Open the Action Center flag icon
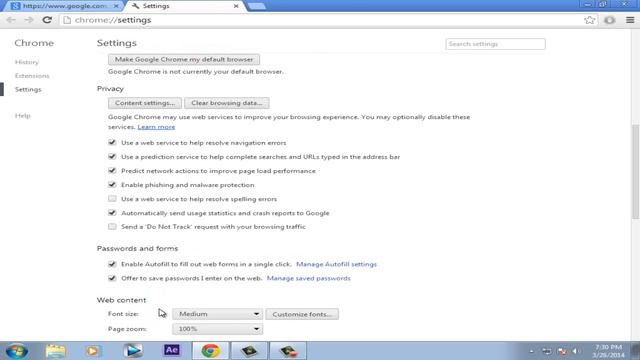The image size is (640, 360). (x=562, y=351)
